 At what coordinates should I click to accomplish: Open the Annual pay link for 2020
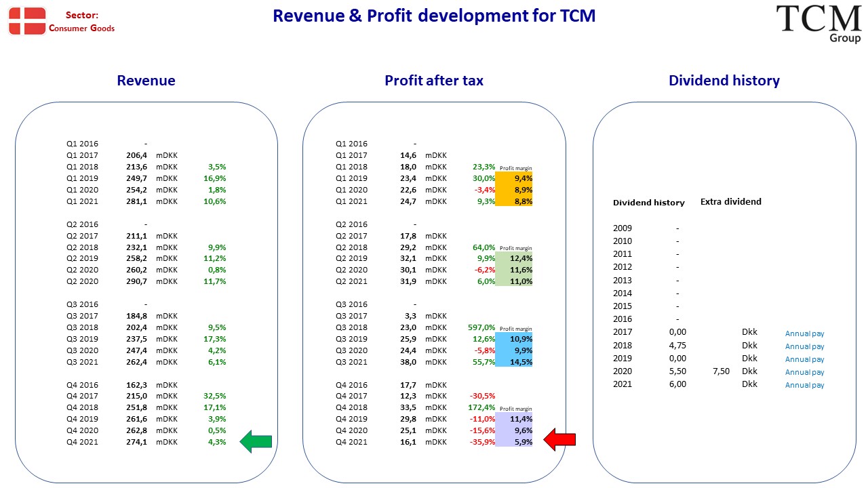[805, 372]
